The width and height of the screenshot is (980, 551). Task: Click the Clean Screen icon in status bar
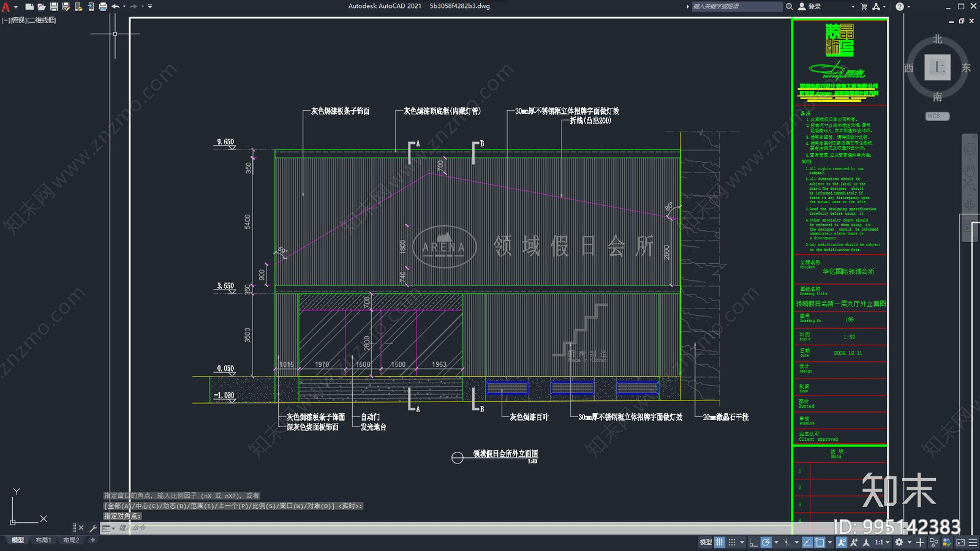pos(960,542)
